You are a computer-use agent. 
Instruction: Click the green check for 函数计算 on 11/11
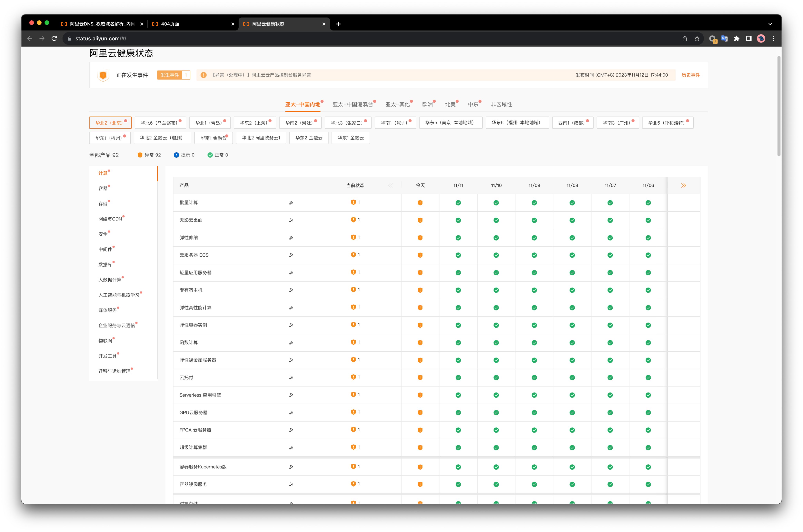[458, 342]
